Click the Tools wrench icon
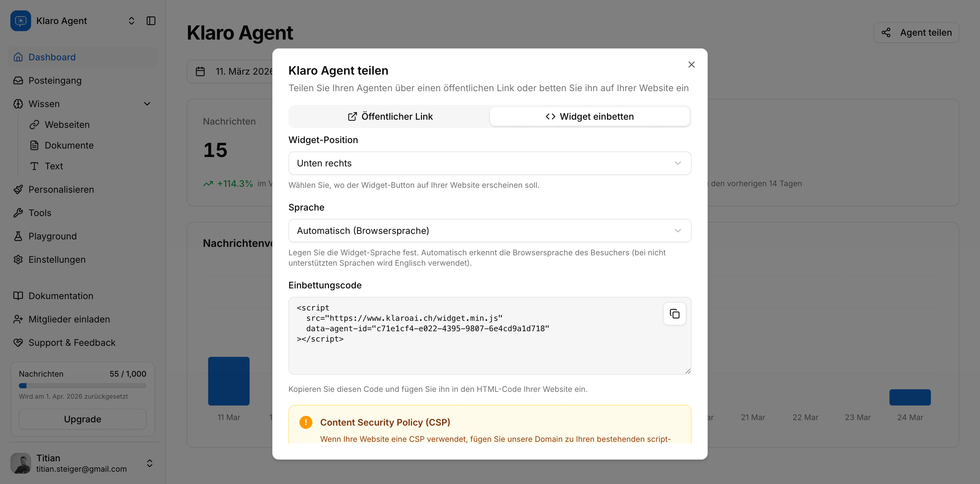Screen dimensions: 980x484 pyautogui.click(x=18, y=212)
